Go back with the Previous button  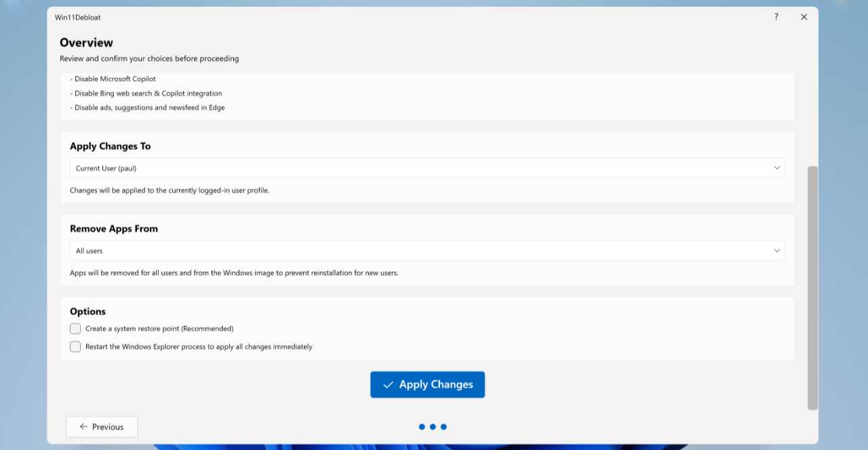[102, 427]
